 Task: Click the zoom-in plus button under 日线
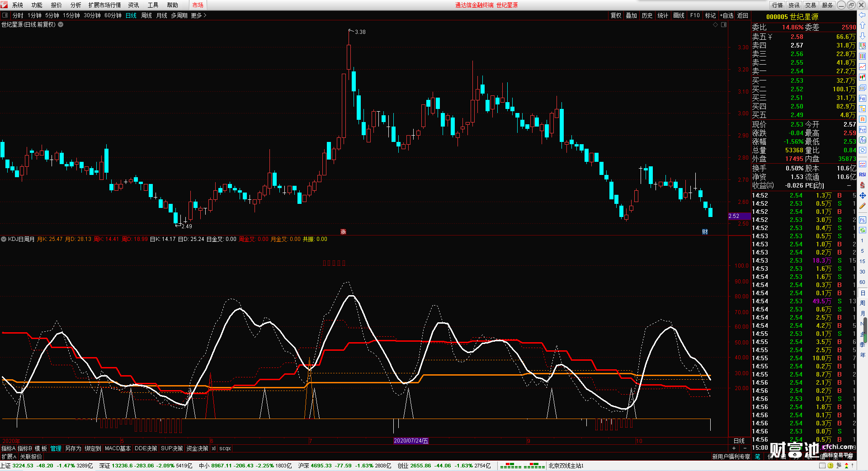pyautogui.click(x=734, y=448)
